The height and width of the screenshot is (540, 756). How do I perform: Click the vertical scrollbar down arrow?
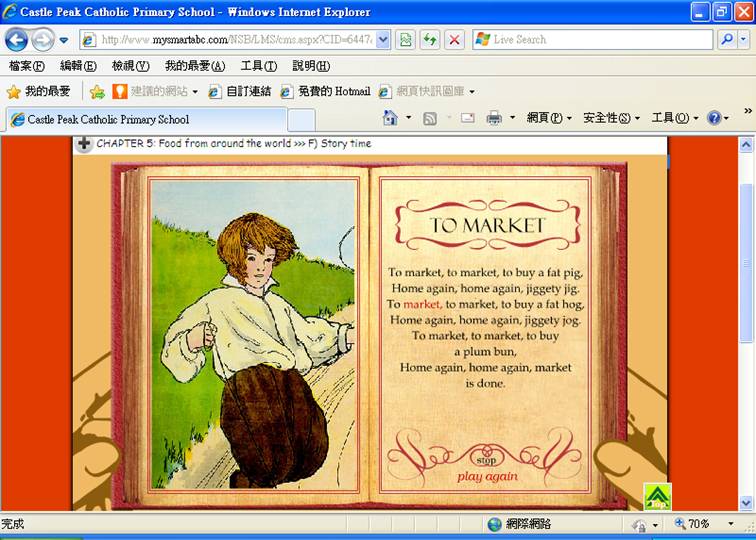[x=746, y=504]
